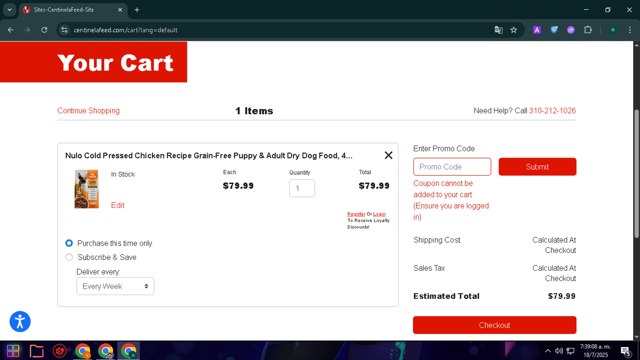Click the Quantity field showing 1
Viewport: 640px width, 360px height.
tap(302, 188)
